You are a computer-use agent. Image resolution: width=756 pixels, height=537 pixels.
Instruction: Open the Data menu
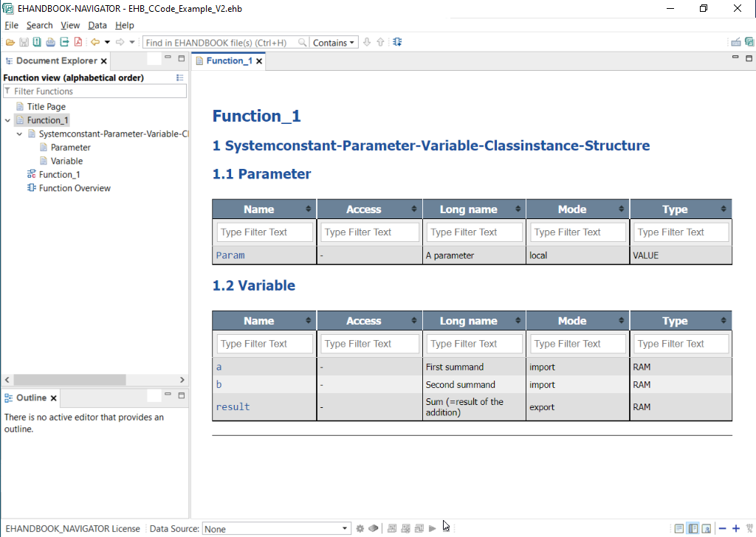97,25
